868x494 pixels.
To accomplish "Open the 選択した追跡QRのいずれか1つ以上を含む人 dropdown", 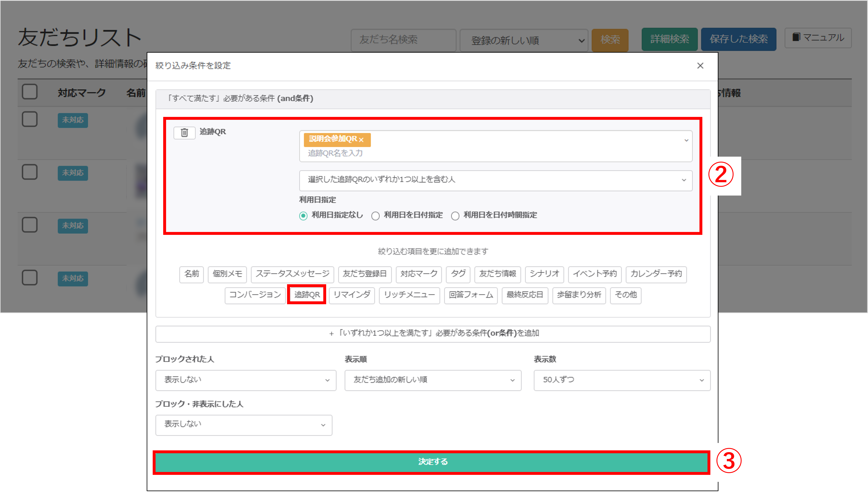I will point(495,180).
